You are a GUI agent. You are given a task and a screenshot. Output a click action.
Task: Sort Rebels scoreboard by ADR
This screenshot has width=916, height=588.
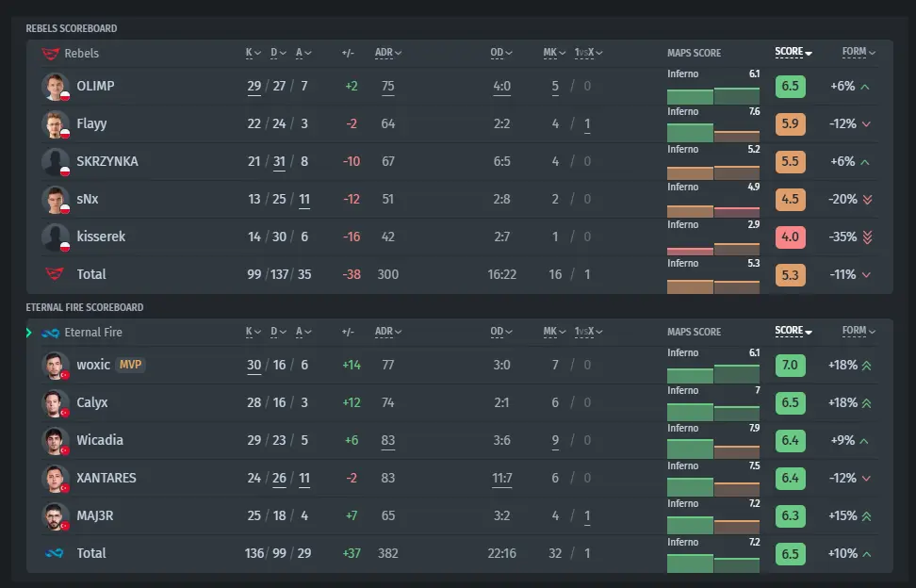(x=388, y=53)
